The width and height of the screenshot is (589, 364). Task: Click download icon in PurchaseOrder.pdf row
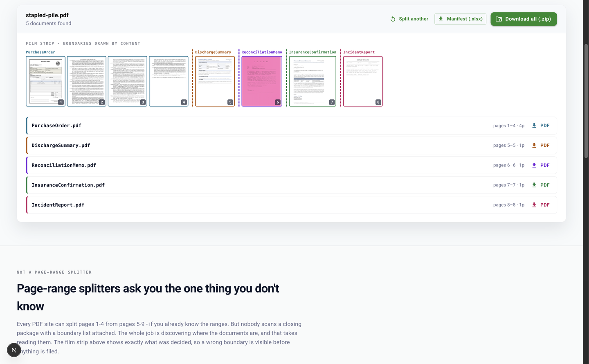pos(534,126)
